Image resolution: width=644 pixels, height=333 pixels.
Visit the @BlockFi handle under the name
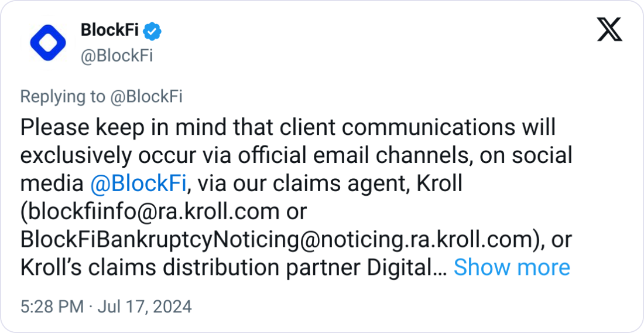click(x=117, y=56)
